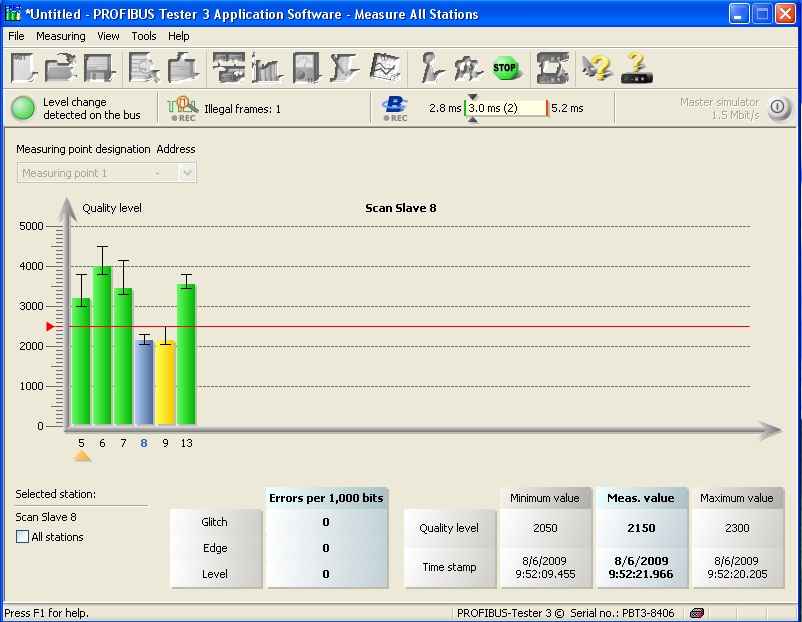Viewport: 802px width, 622px height.
Task: Click the What's This help arrow icon
Action: coord(597,68)
